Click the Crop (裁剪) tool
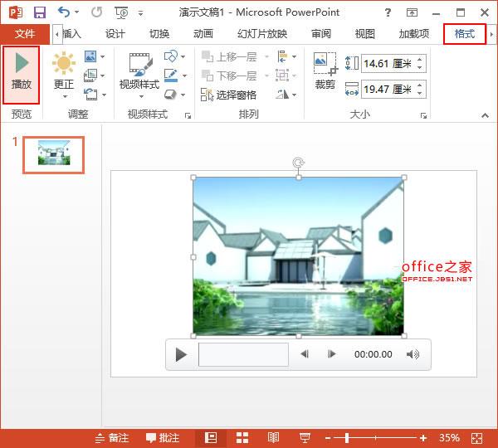Image resolution: width=498 pixels, height=448 pixels. click(325, 71)
